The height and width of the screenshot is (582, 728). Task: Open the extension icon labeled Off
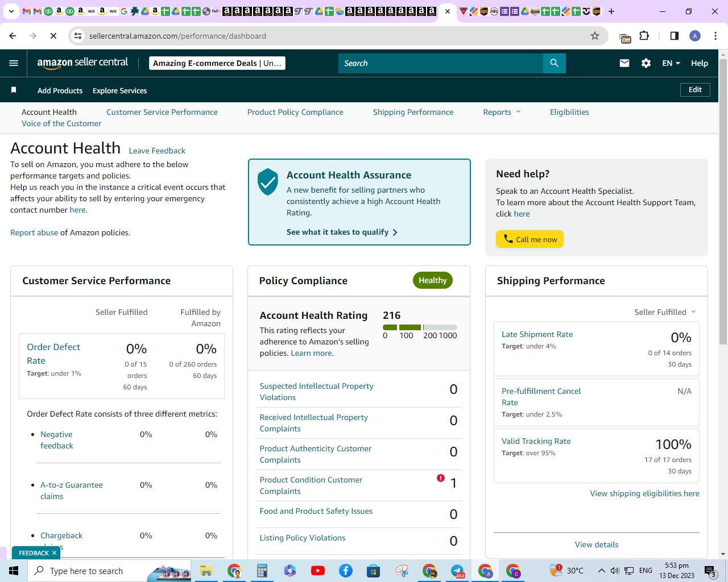(625, 38)
